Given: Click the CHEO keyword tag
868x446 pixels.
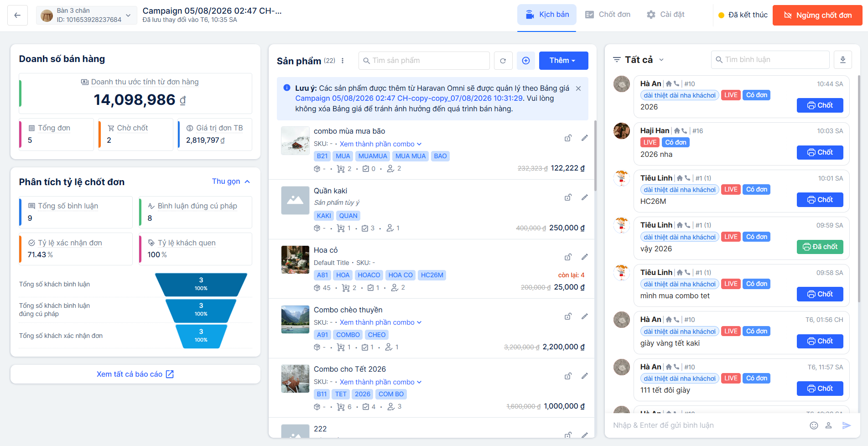Looking at the screenshot, I should (x=377, y=335).
